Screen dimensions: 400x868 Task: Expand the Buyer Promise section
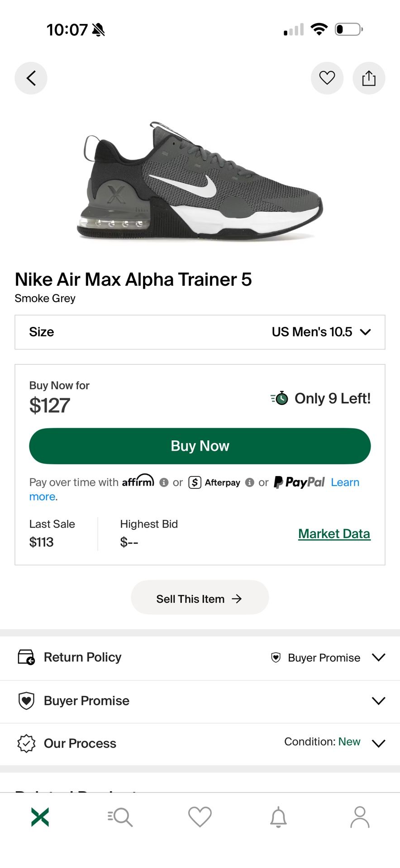[x=200, y=701]
